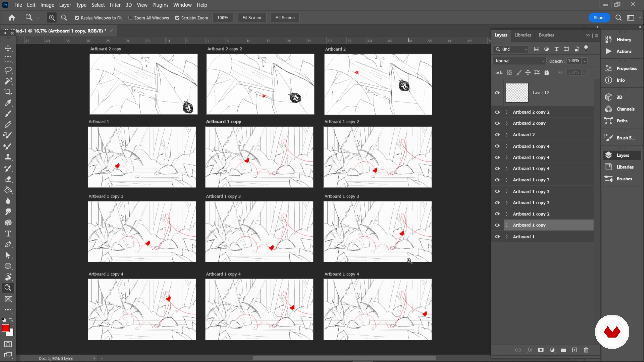Select the Hand rotate view tool

point(8,277)
